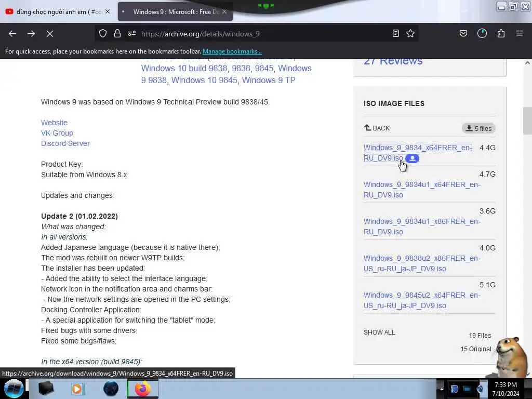Click the scrollbar up arrow
532x399 pixels.
pyautogui.click(x=527, y=63)
